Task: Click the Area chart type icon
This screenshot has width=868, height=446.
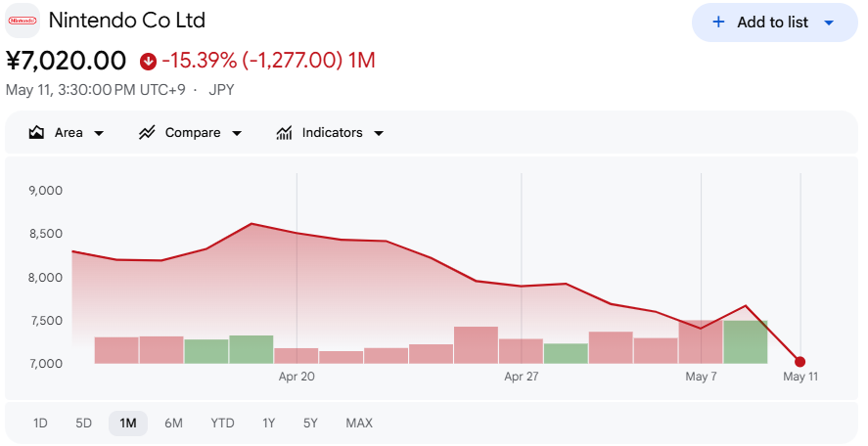Action: 36,133
